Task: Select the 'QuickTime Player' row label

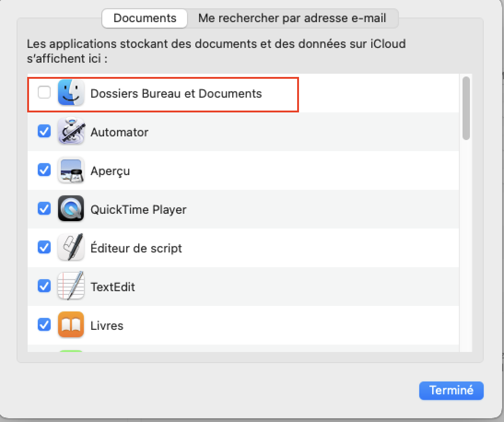Action: click(139, 210)
